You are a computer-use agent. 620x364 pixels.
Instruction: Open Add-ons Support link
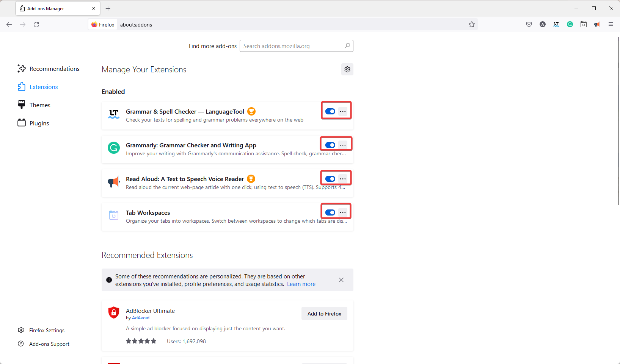(x=44, y=344)
